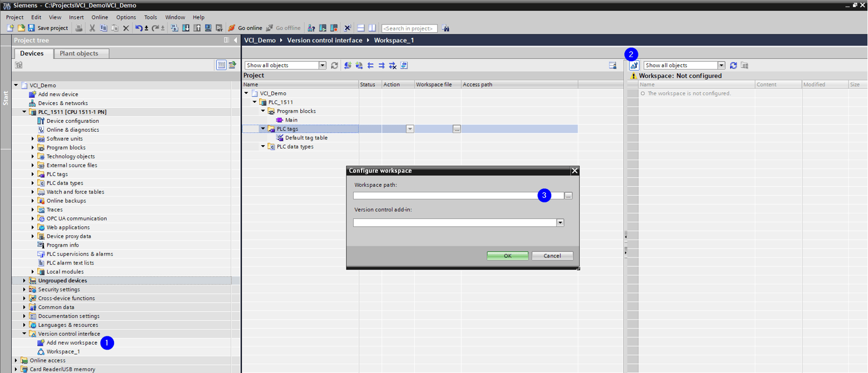Click the Cut scissors icon
Screen dimensions: 868x373
tap(92, 28)
